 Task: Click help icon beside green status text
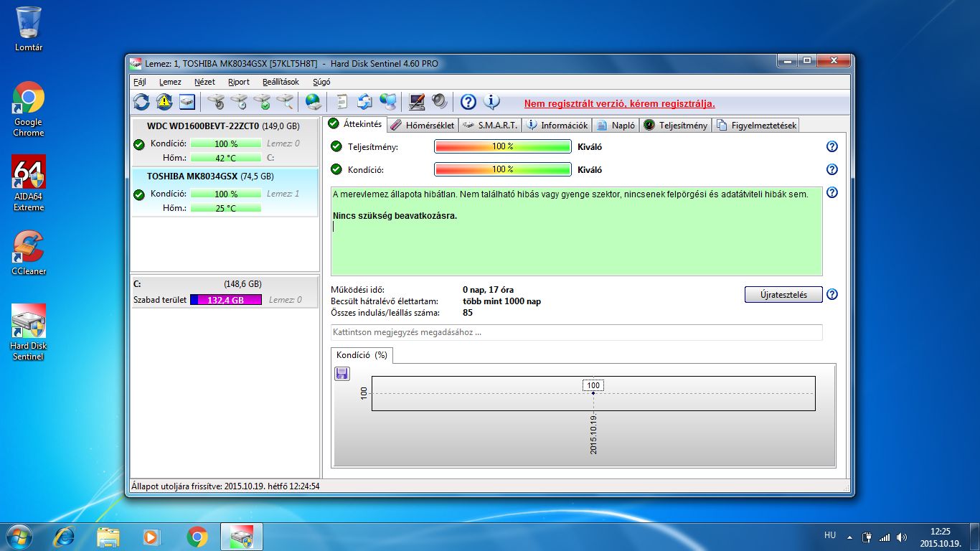point(832,192)
